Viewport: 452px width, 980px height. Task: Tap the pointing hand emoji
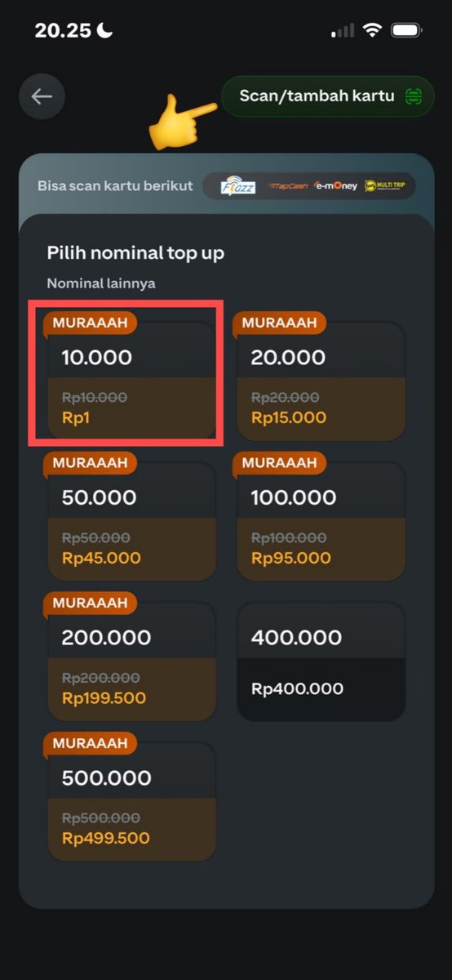[x=181, y=122]
